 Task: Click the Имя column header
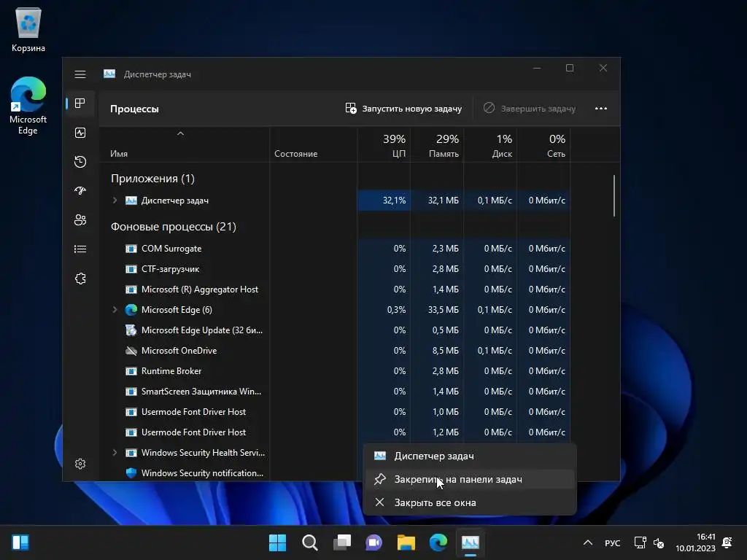pos(185,145)
